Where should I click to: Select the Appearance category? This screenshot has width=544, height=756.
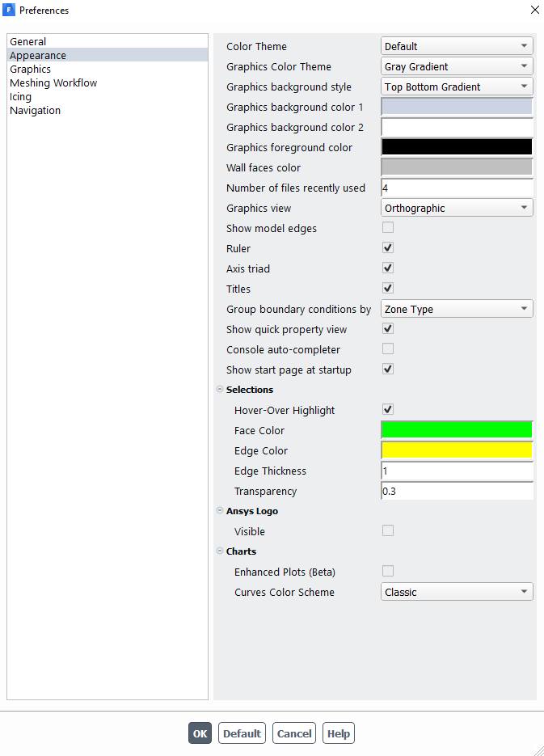[108, 56]
